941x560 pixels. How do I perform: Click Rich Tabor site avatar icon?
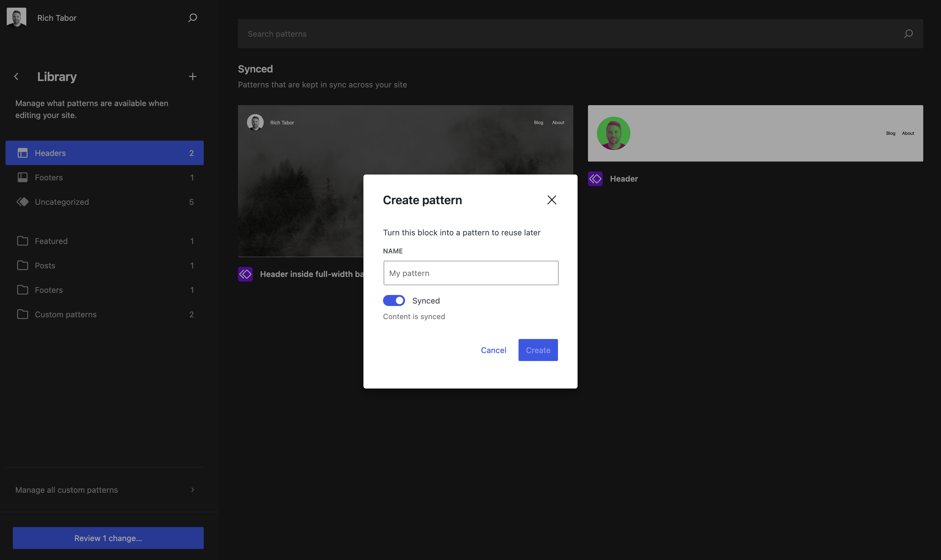(x=16, y=17)
